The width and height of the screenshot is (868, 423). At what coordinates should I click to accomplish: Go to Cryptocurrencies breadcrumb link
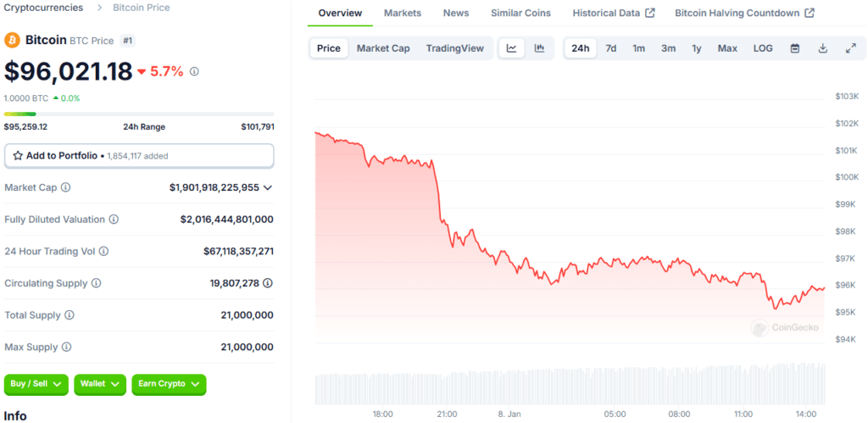pos(44,8)
